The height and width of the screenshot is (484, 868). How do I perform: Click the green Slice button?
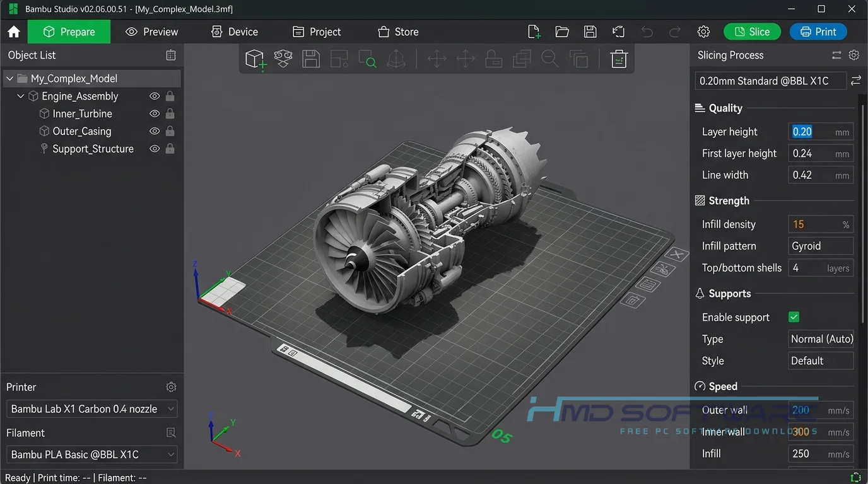(x=752, y=32)
